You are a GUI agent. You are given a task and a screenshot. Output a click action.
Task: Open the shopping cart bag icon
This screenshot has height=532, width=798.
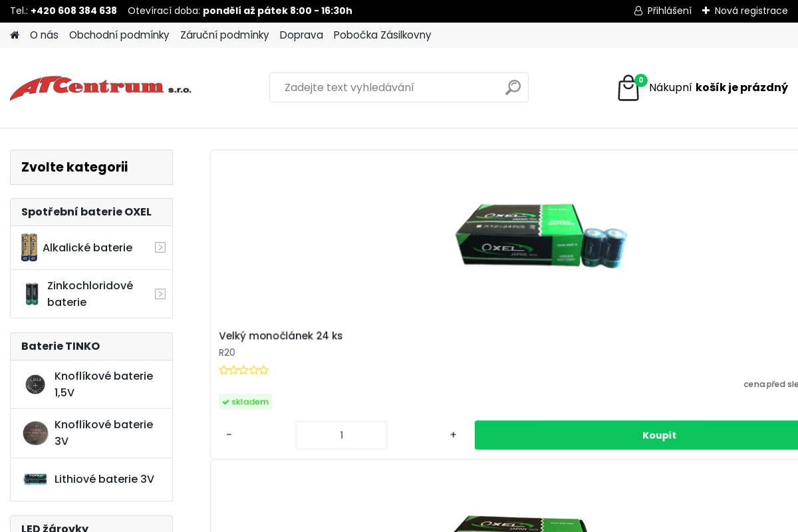tap(628, 88)
